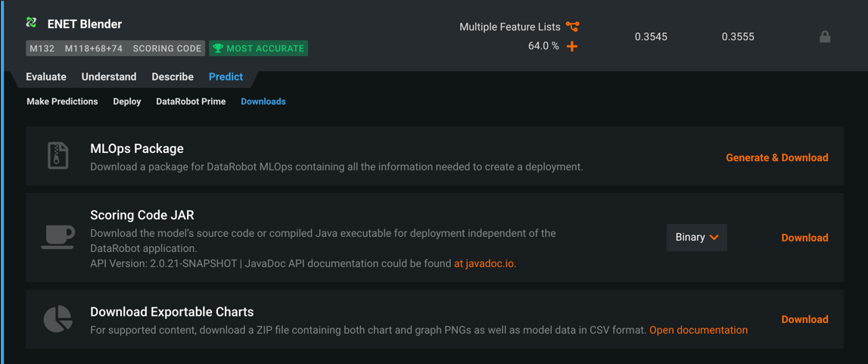The height and width of the screenshot is (364, 868).
Task: Open the Binary format dropdown
Action: click(696, 238)
